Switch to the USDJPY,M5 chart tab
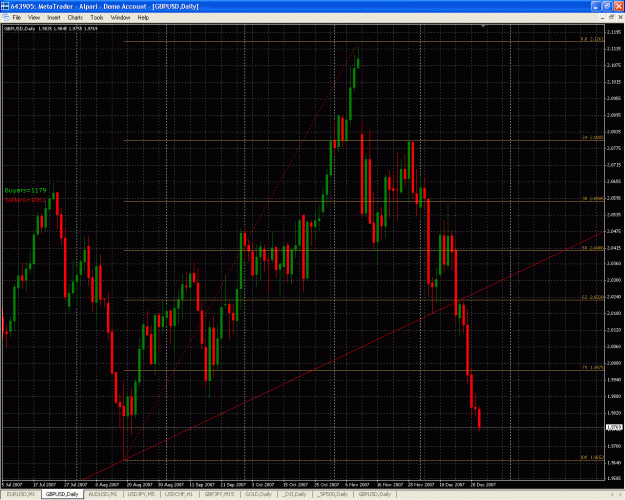Screen dimensions: 625x500 coord(141,494)
